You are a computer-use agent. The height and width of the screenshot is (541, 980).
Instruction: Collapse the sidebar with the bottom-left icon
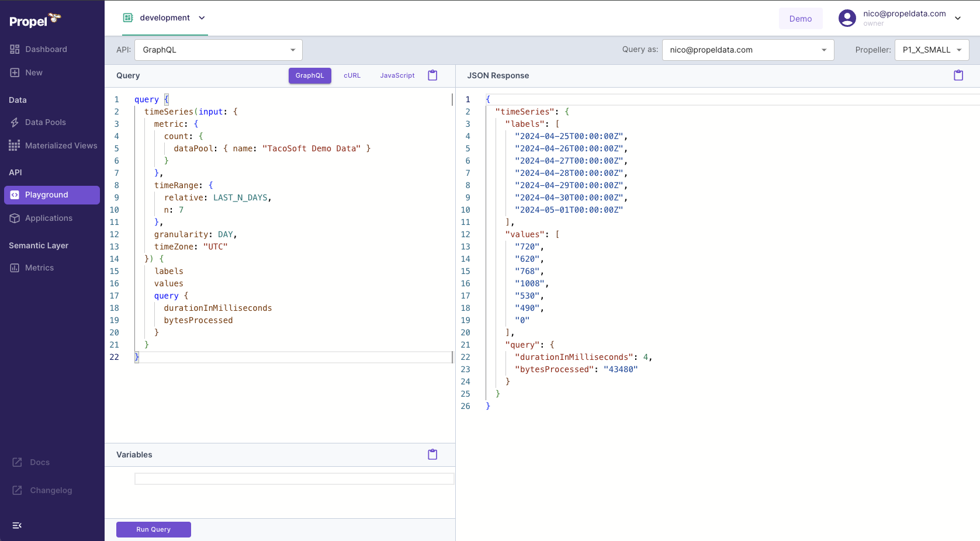(x=16, y=525)
